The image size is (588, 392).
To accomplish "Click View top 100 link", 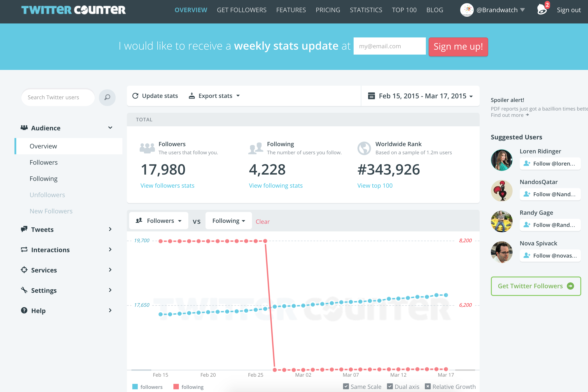I will [x=375, y=185].
